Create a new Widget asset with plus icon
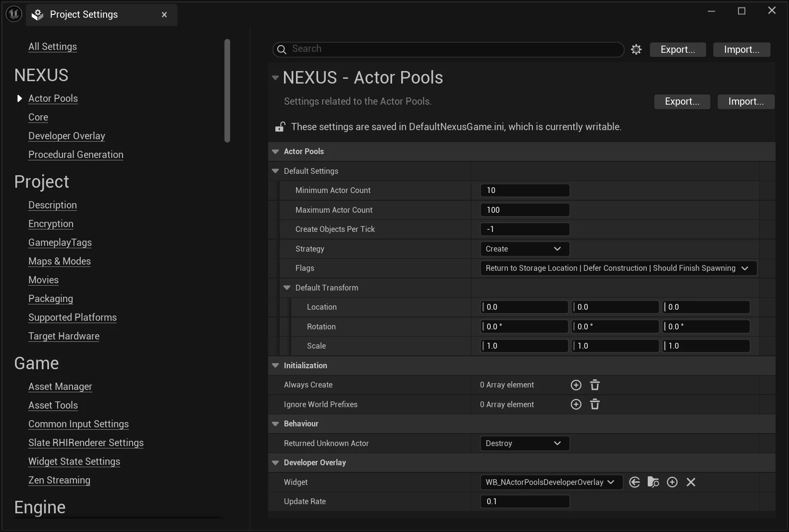 coord(672,482)
